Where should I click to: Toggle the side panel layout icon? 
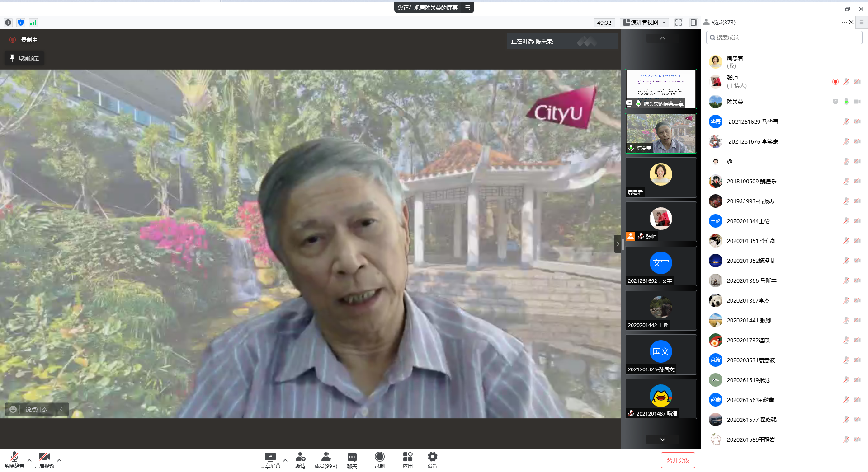pyautogui.click(x=693, y=23)
